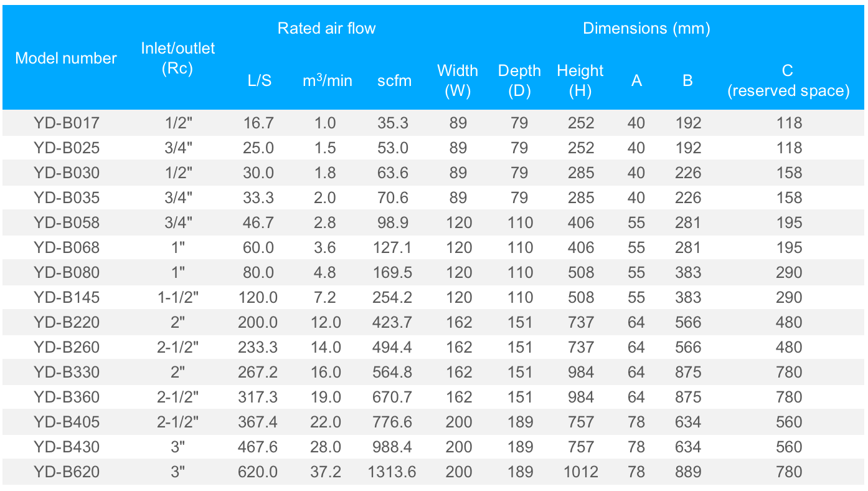
Task: Click the Model number column header
Action: [x=66, y=58]
